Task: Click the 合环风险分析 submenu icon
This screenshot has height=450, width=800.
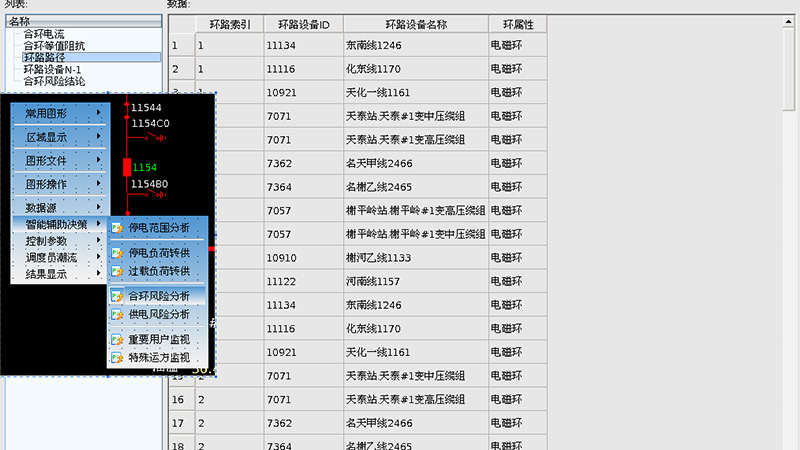Action: [x=117, y=297]
